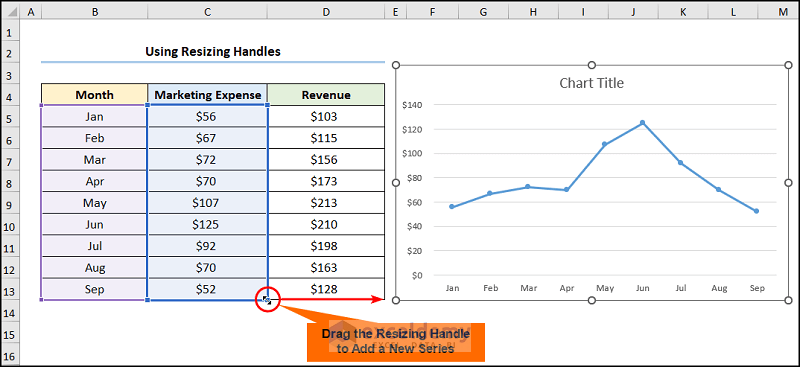Viewport: 800px width, 367px height.
Task: Click the $128 revenue cell
Action: pos(326,289)
